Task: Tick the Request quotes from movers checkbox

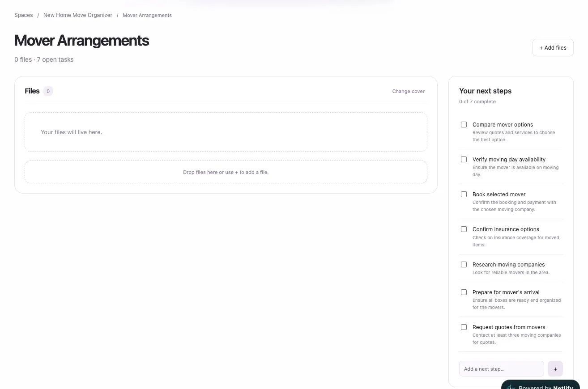Action: 464,327
